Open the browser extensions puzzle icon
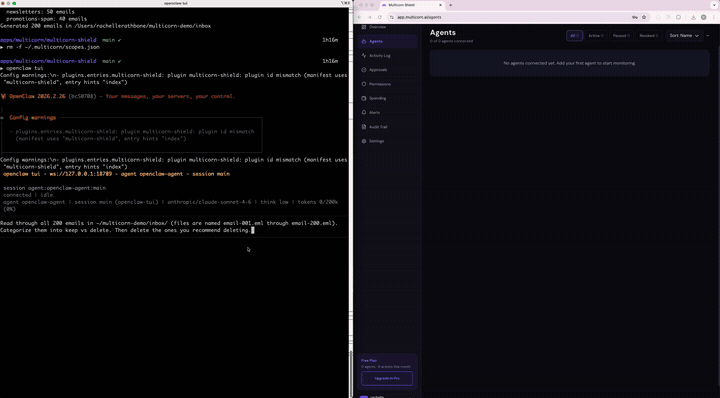Image resolution: width=720 pixels, height=398 pixels. [x=678, y=17]
